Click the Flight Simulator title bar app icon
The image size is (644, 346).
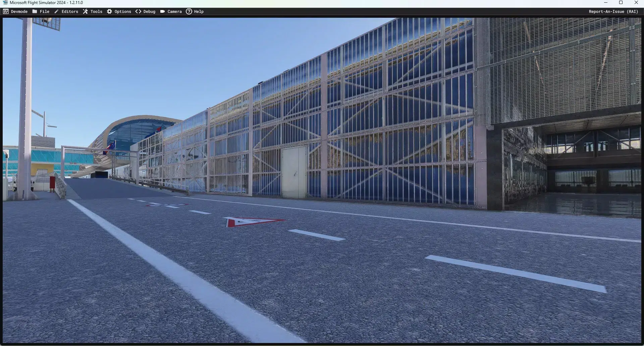point(5,3)
